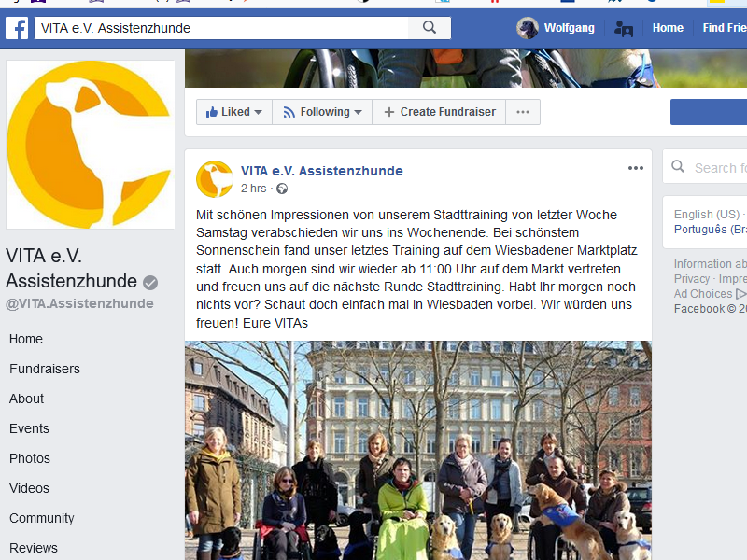
Task: Open the page's more options ellipsis
Action: pos(523,112)
